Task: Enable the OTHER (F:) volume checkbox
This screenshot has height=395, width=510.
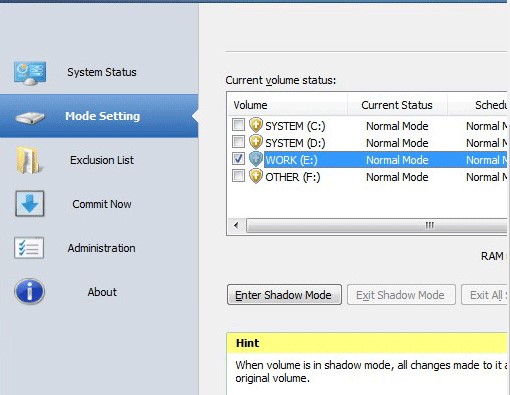Action: [238, 176]
